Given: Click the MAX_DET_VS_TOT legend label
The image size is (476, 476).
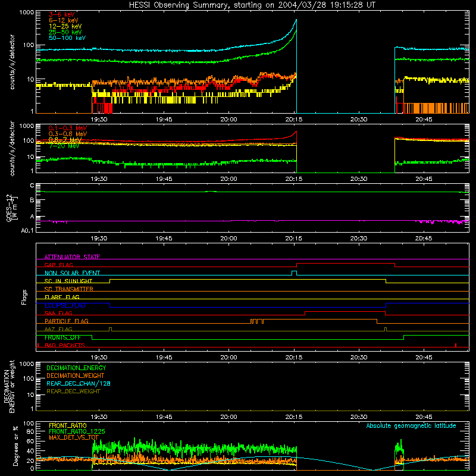Looking at the screenshot, I should (x=74, y=437).
